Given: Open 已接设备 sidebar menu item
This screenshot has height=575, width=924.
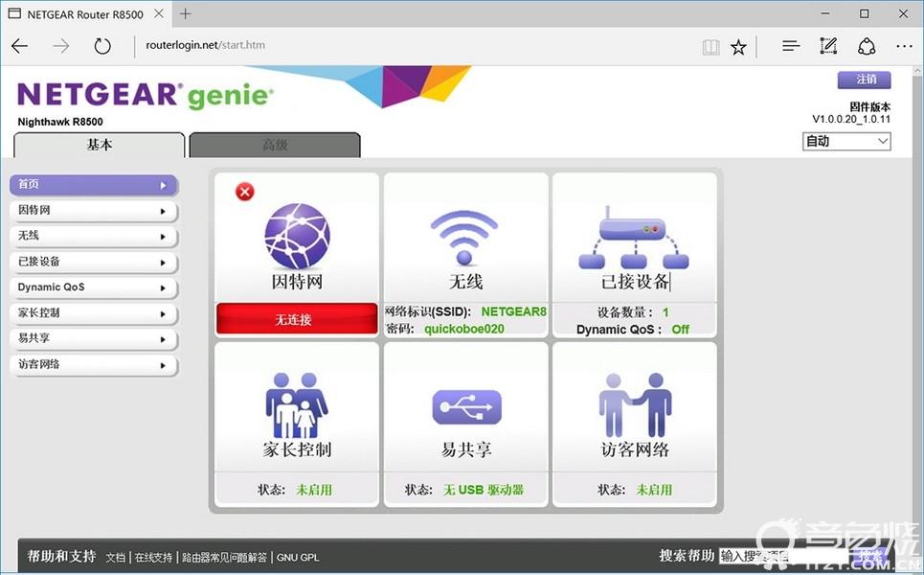Looking at the screenshot, I should point(93,262).
